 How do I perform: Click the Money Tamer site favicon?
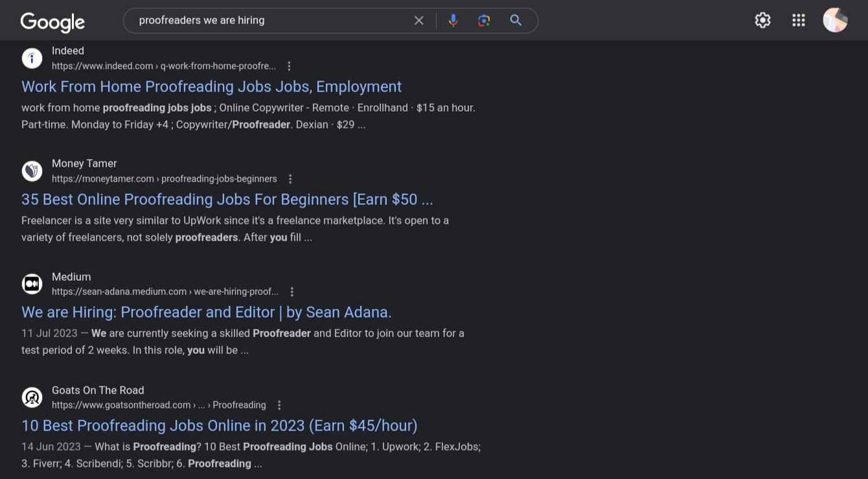click(32, 171)
